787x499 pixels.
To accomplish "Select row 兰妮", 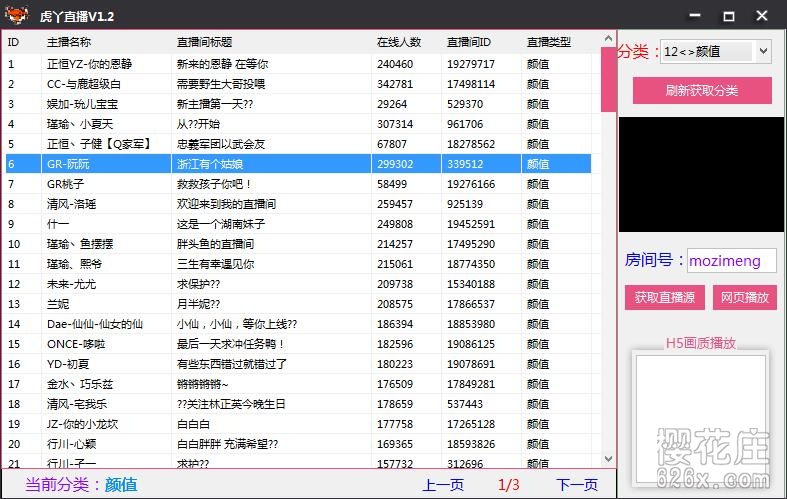I will 298,304.
